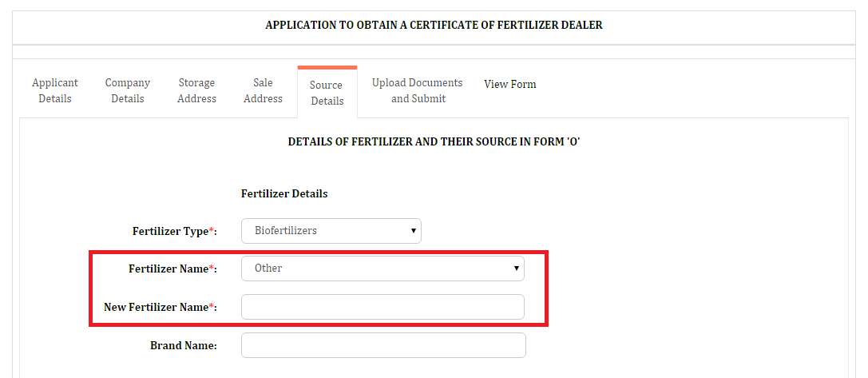Expand the Fertilizer Name dropdown showing Other

(382, 269)
